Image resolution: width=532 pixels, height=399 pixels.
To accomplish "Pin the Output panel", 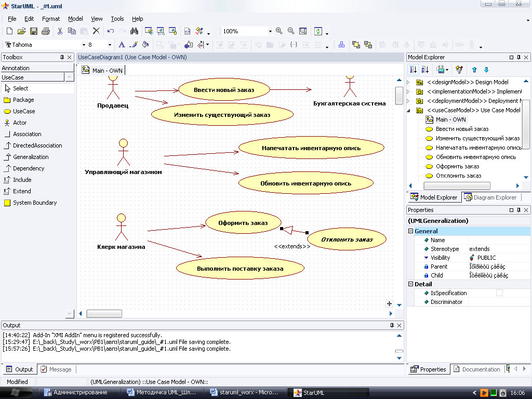I will [x=392, y=325].
